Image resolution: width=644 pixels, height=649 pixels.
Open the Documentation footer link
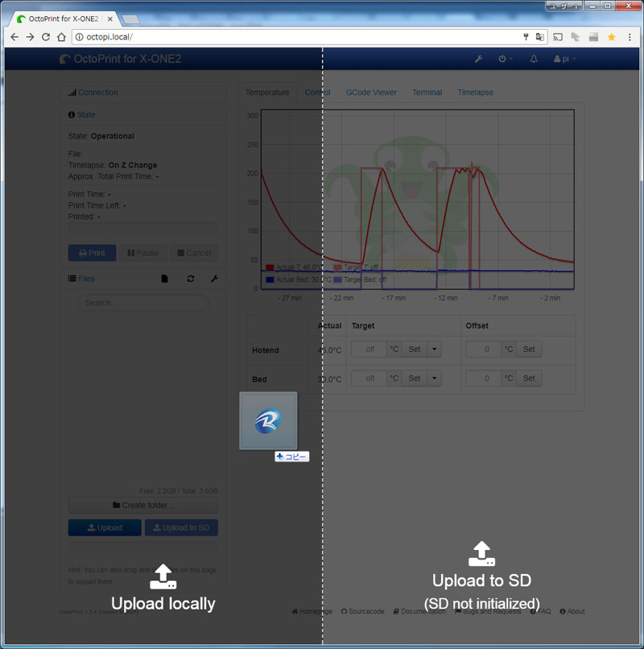point(419,611)
